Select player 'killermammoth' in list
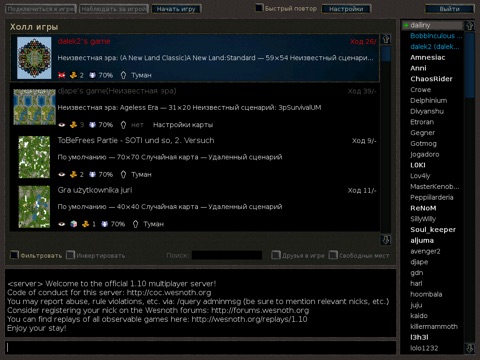480x360 pixels. [x=433, y=326]
